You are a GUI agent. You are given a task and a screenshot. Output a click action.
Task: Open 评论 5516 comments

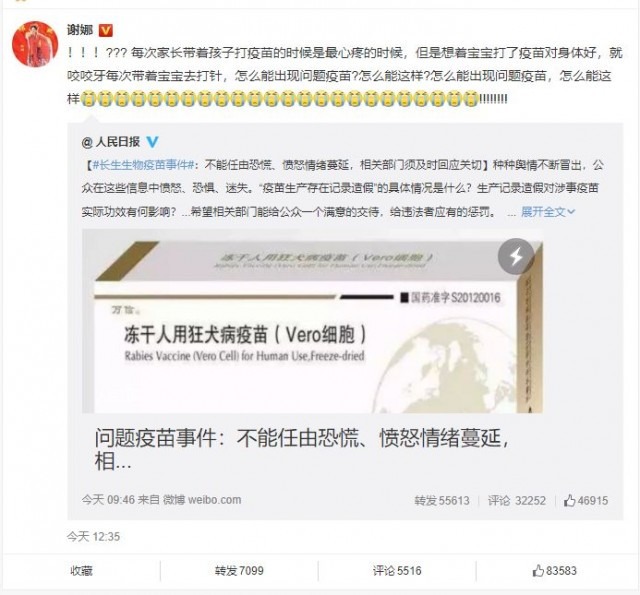397,571
